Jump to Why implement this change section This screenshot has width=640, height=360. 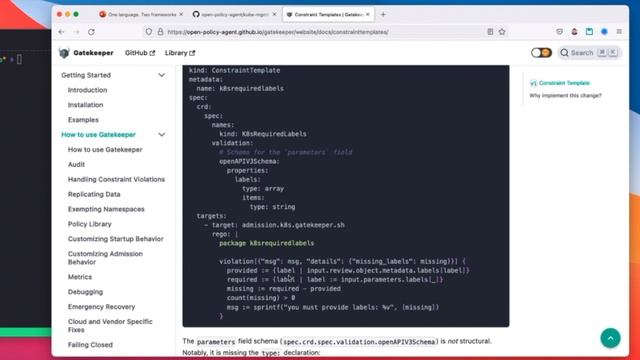coord(565,96)
